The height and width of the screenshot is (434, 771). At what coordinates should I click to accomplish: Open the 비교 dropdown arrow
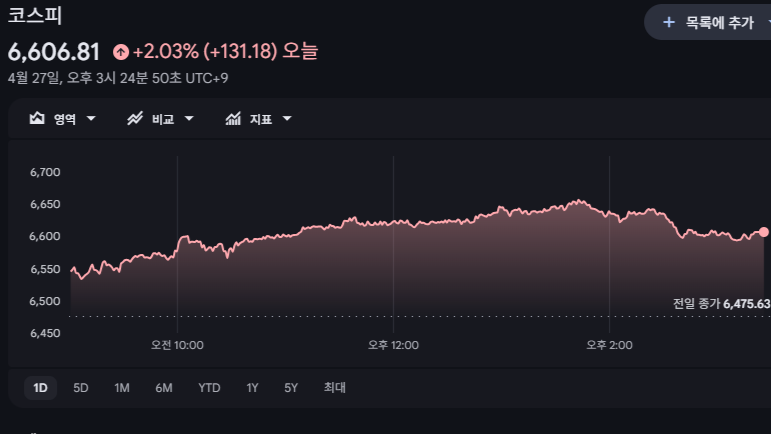(189, 119)
